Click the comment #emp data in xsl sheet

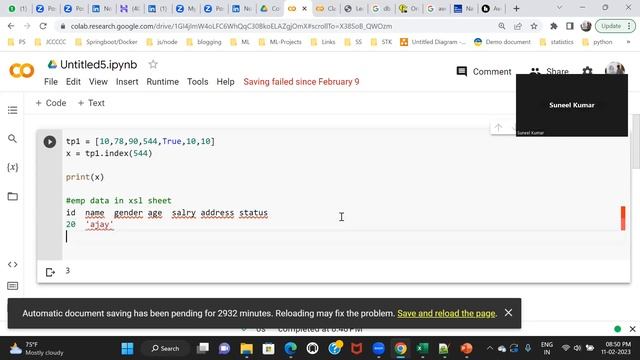coord(118,201)
